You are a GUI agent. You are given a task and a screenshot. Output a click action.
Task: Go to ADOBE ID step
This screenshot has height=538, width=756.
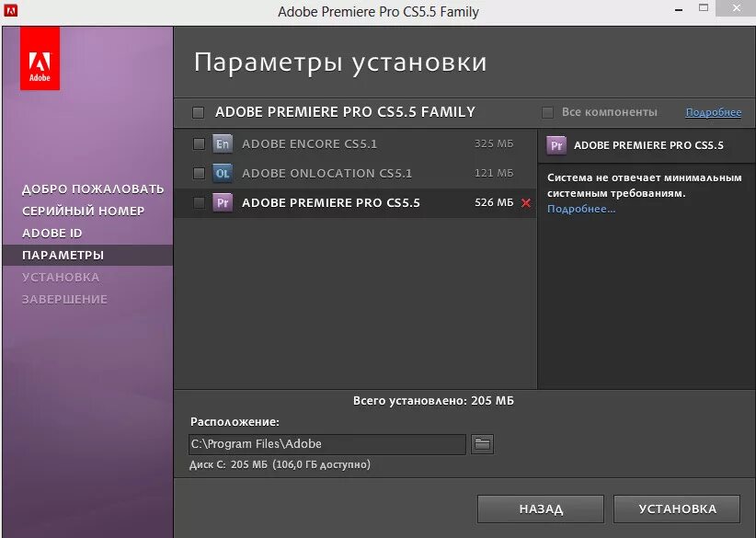click(52, 234)
